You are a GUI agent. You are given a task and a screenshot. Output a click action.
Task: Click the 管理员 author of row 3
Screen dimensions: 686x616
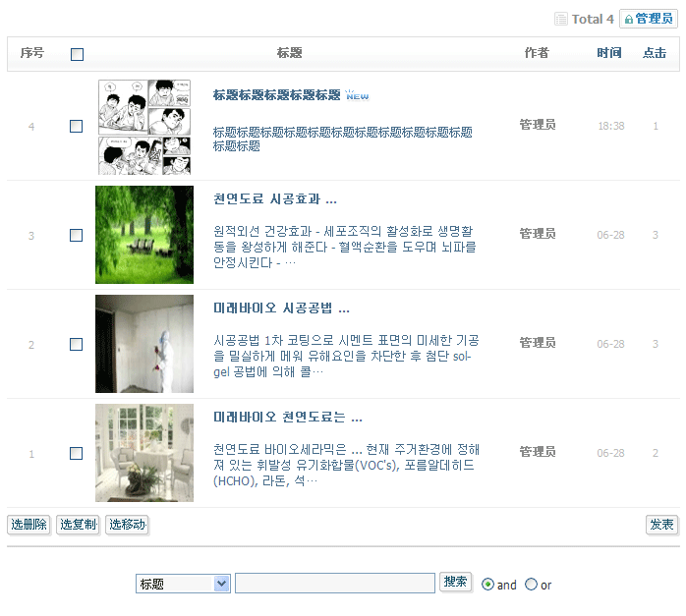pos(538,234)
